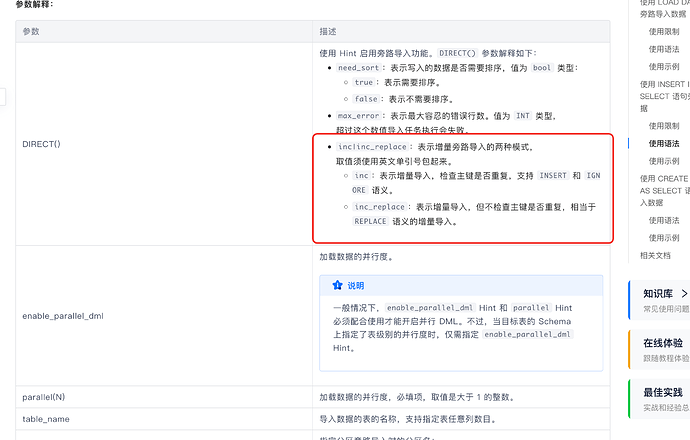Click the chevron arrow beside 知识库
Screen dimensions: 690x440
point(684,294)
